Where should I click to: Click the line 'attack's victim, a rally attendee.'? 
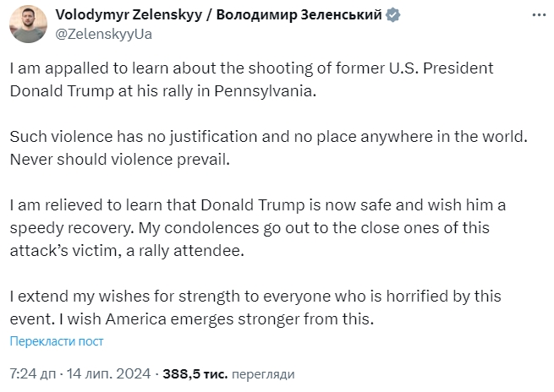tap(127, 251)
